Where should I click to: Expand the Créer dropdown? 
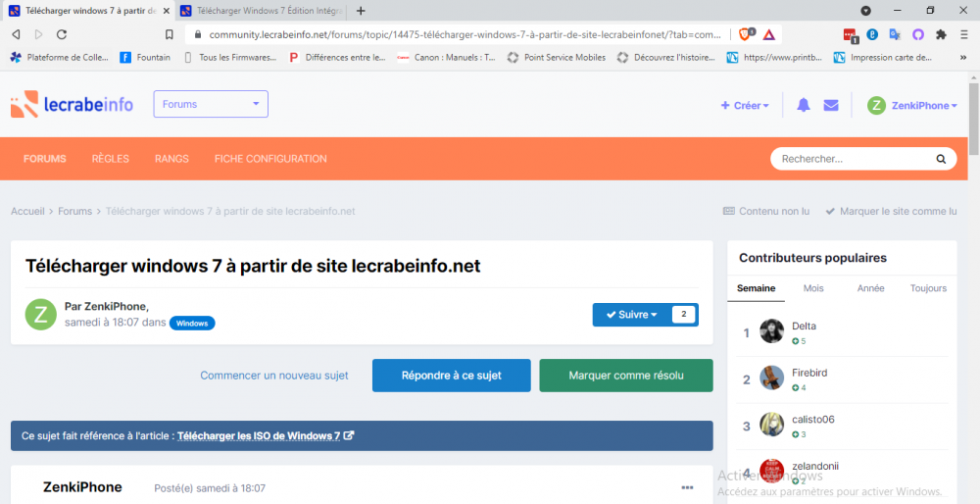pyautogui.click(x=745, y=105)
